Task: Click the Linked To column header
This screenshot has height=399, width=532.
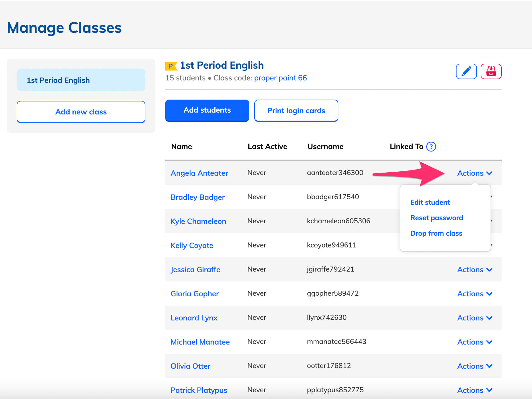Action: pyautogui.click(x=406, y=147)
